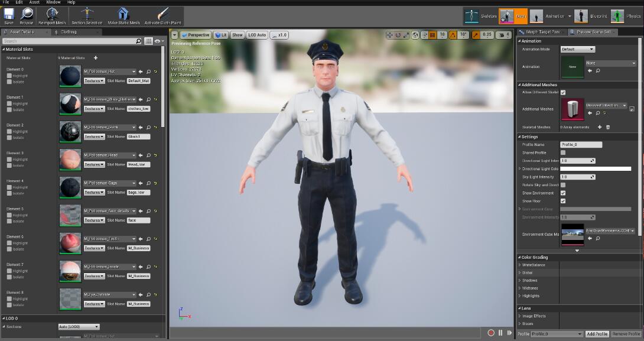The height and width of the screenshot is (341, 644).
Task: Open the Physics asset editor mode
Action: pyautogui.click(x=617, y=16)
